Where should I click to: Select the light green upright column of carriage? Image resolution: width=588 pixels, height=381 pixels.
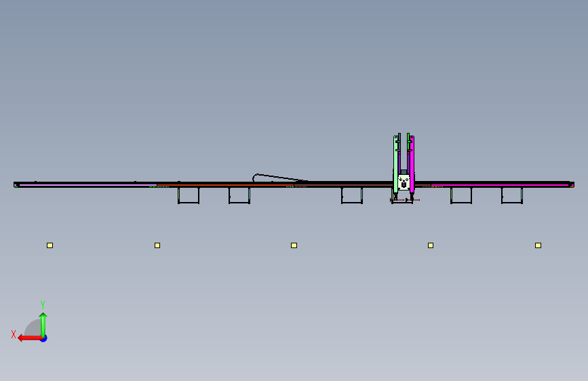tap(395, 165)
